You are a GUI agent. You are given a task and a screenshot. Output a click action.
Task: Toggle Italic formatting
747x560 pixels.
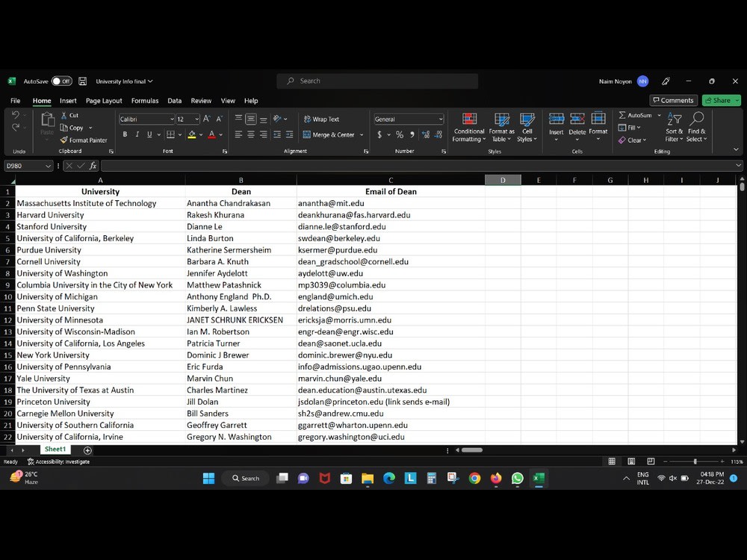[x=137, y=134]
